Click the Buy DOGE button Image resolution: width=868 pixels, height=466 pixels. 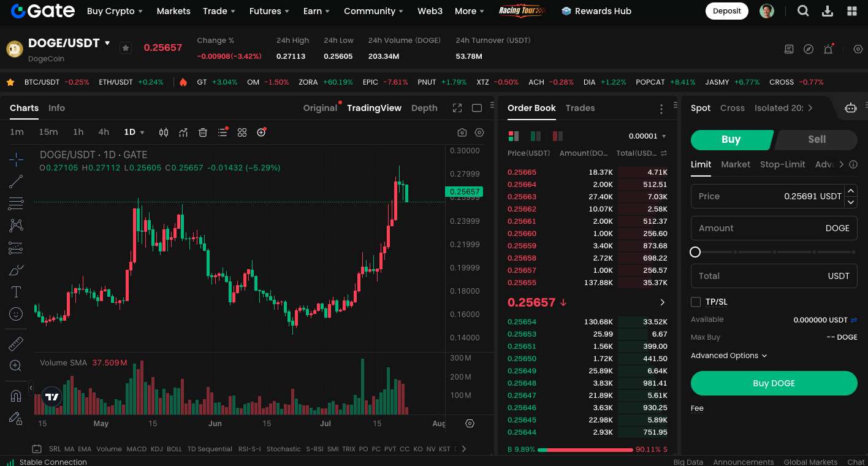(774, 383)
